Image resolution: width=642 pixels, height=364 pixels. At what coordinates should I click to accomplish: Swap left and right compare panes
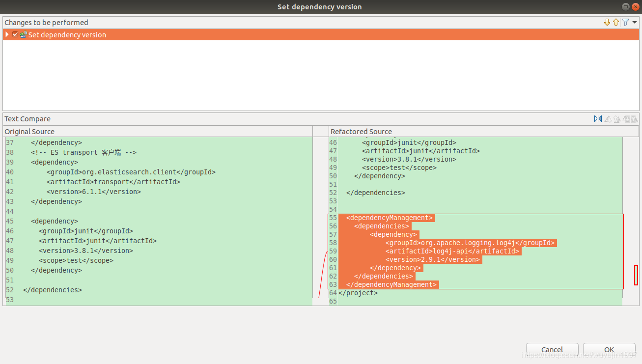click(x=598, y=119)
